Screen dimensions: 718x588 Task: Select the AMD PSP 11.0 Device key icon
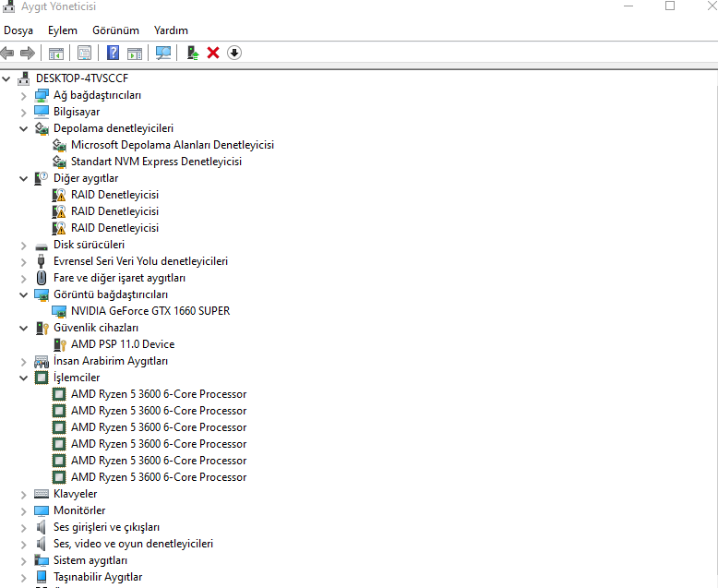pyautogui.click(x=60, y=344)
